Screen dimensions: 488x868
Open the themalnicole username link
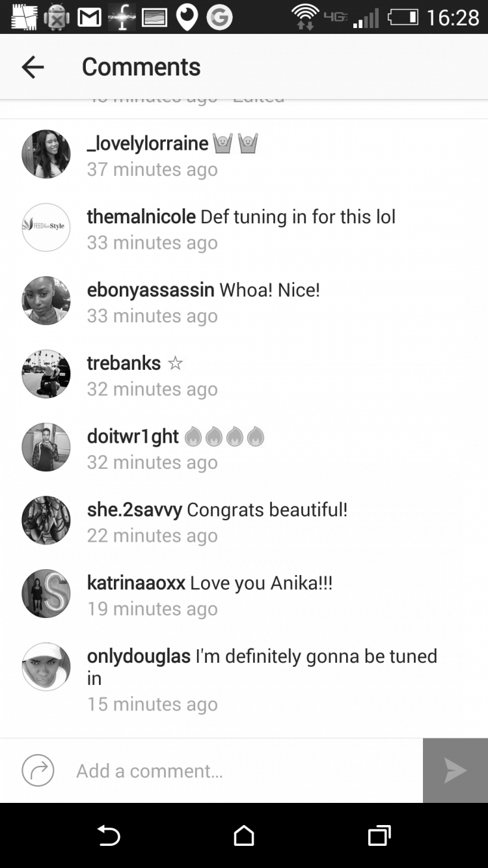[141, 217]
